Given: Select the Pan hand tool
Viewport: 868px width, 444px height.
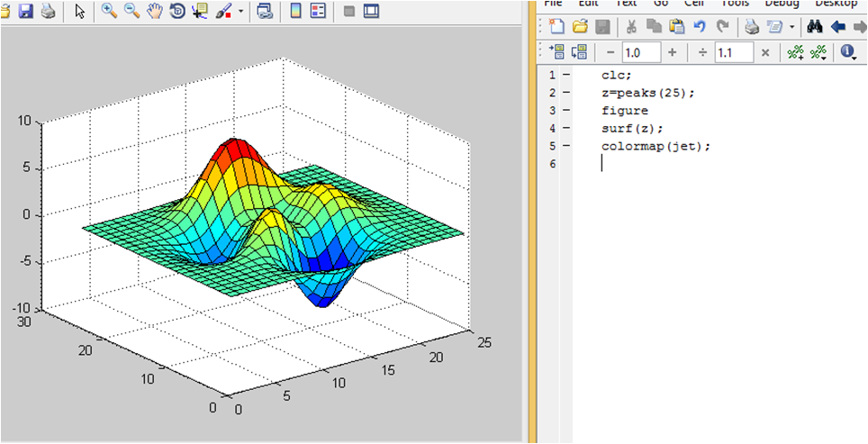Looking at the screenshot, I should point(154,11).
